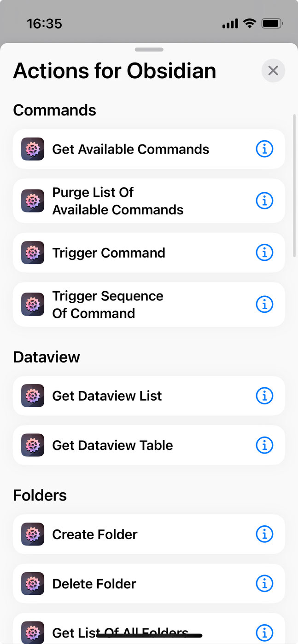Tap info icon for Create Folder
Screen dimensions: 298x644
[264, 535]
